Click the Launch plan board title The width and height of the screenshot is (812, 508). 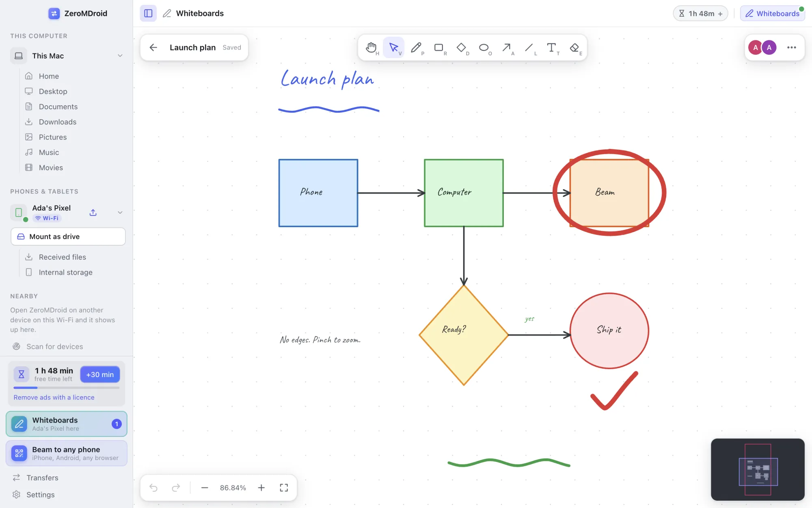pyautogui.click(x=192, y=48)
